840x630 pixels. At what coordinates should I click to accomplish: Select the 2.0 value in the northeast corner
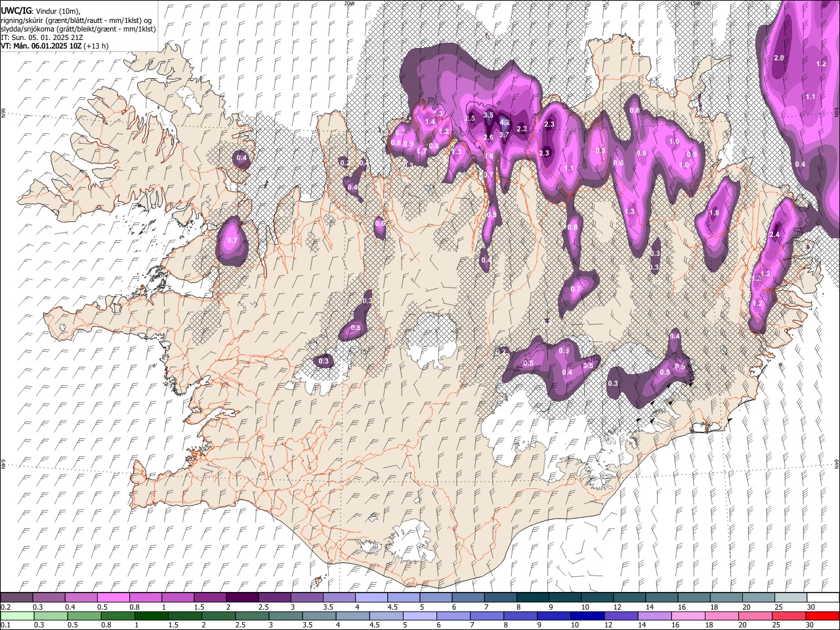(x=779, y=58)
